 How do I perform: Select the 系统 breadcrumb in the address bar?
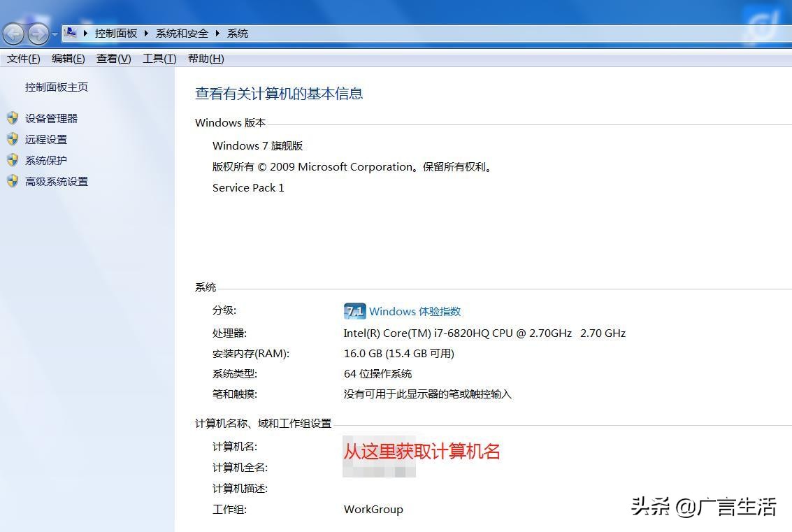237,33
